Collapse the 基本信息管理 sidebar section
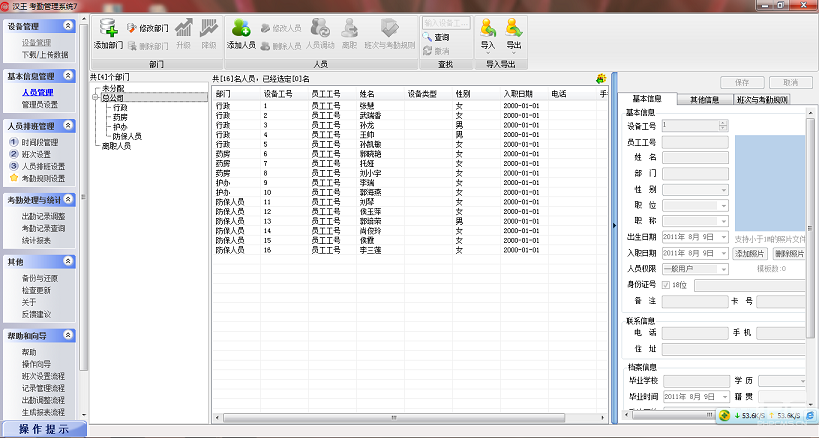Screen dimensions: 819x438 (67, 75)
